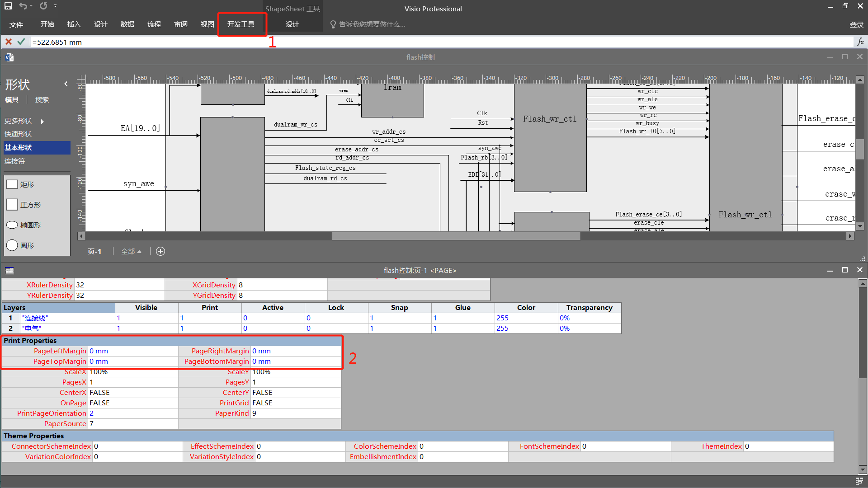This screenshot has height=488, width=868.
Task: Cancel the formula with the X icon
Action: (x=8, y=42)
